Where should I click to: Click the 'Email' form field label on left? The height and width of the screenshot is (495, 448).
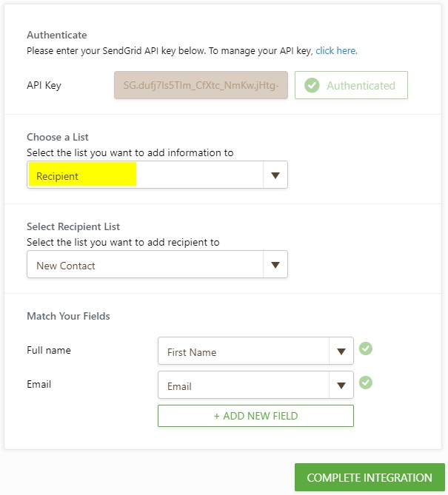pos(39,384)
